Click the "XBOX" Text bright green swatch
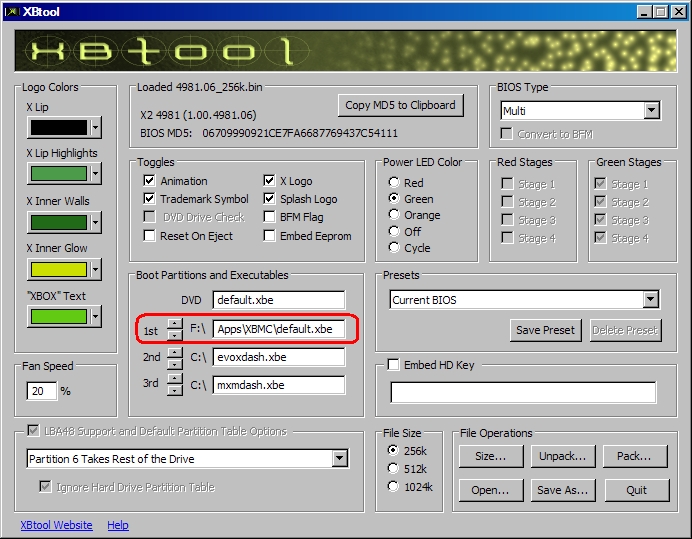The width and height of the screenshot is (692, 539). 59,317
